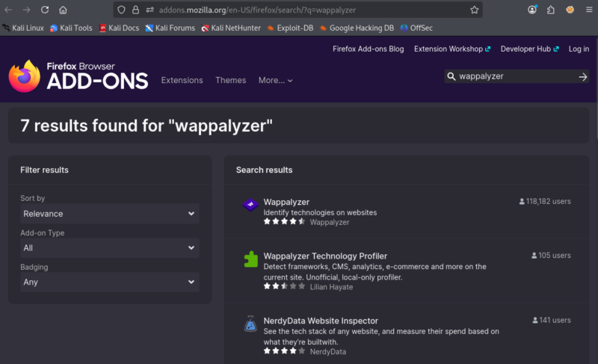Open the Firefox account menu
Viewport: 598px width, 364px height.
pos(532,10)
